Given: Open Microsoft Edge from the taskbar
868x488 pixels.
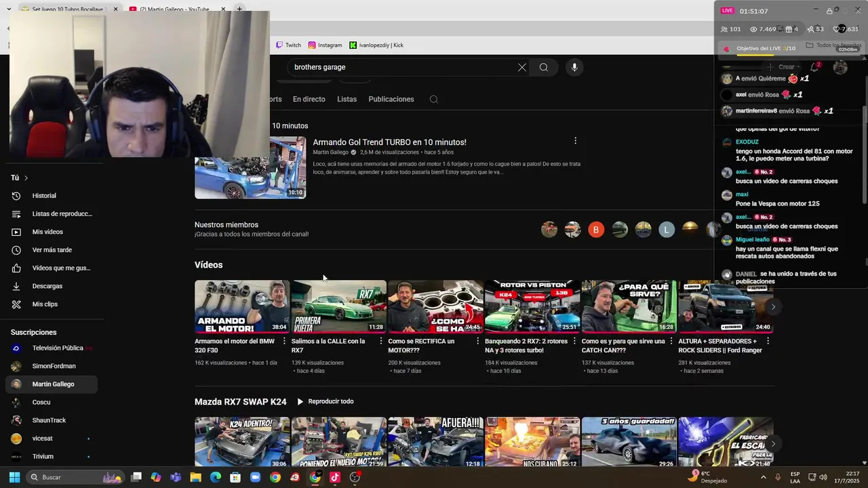Looking at the screenshot, I should 216,477.
